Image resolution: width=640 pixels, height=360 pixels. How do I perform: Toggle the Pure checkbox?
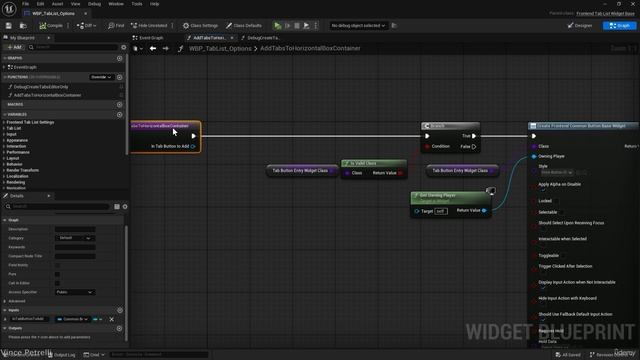[x=57, y=274]
